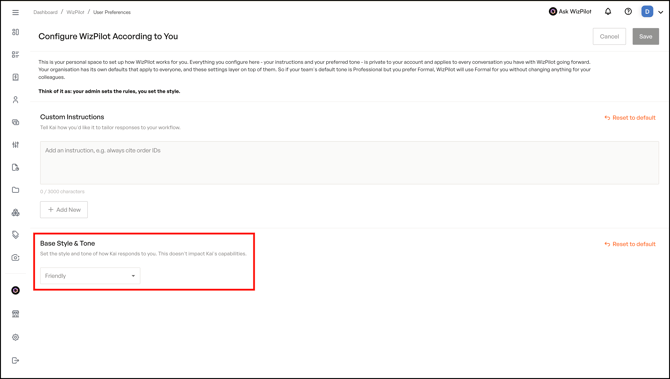Click the locked file icon in sidebar

pos(15,167)
